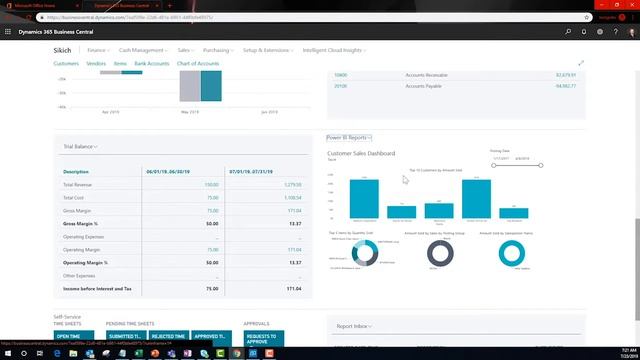
Task: Open the app launcher waffle icon
Action: coord(8,31)
